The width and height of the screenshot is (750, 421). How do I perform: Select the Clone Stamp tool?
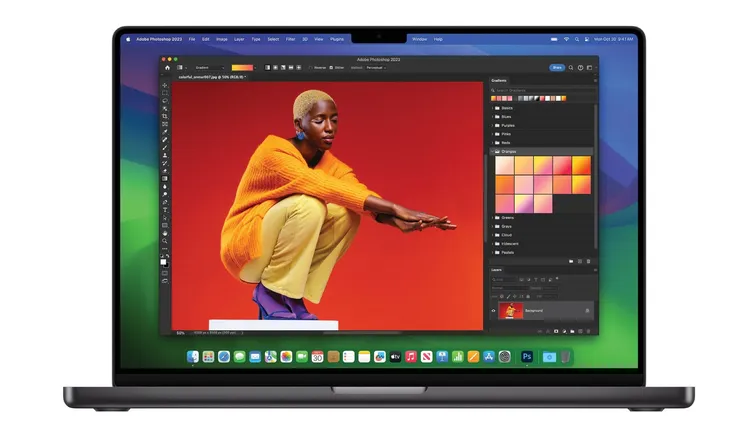click(x=165, y=155)
